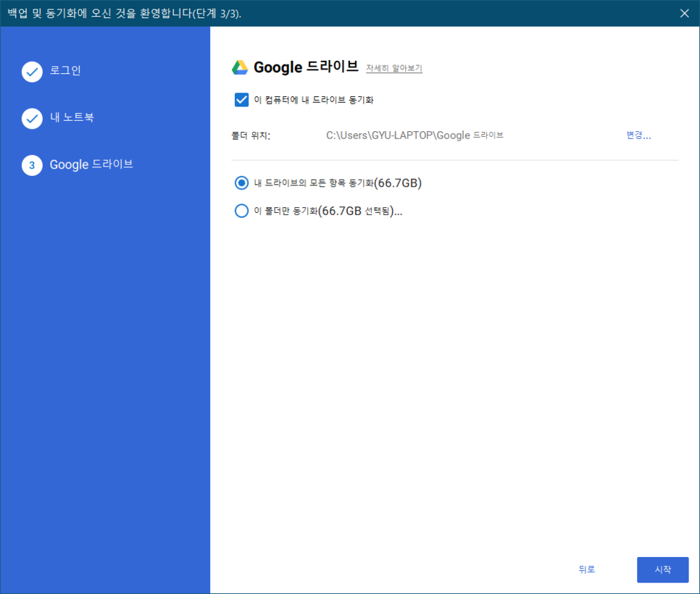Click the Google Drive logo icon

pyautogui.click(x=240, y=67)
